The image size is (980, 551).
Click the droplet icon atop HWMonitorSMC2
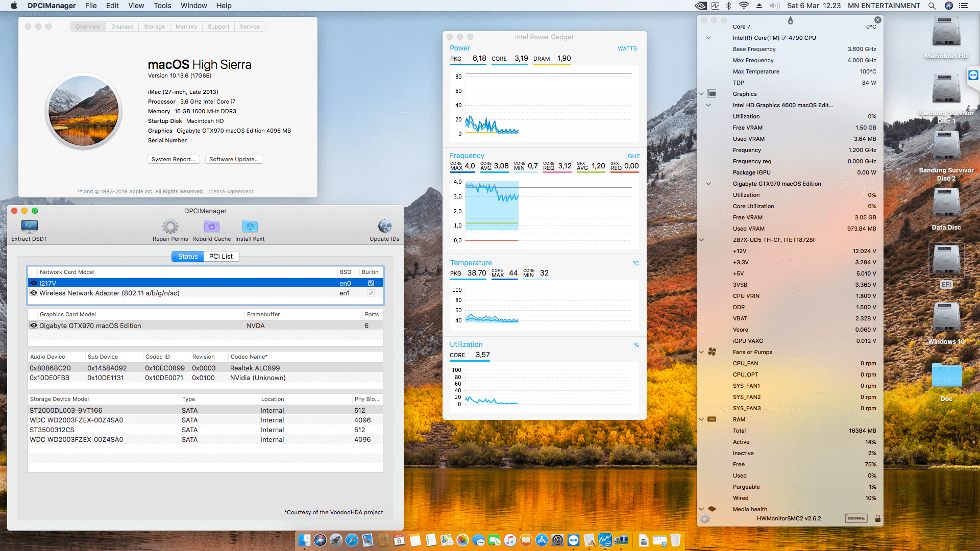tap(790, 20)
